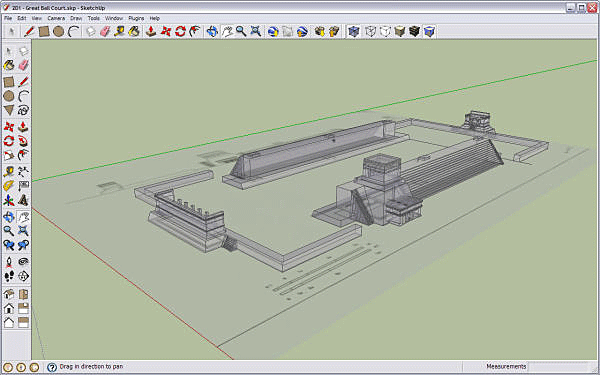Select the Rotate tool in top toolbar
This screenshot has height=375, width=600.
point(180,31)
